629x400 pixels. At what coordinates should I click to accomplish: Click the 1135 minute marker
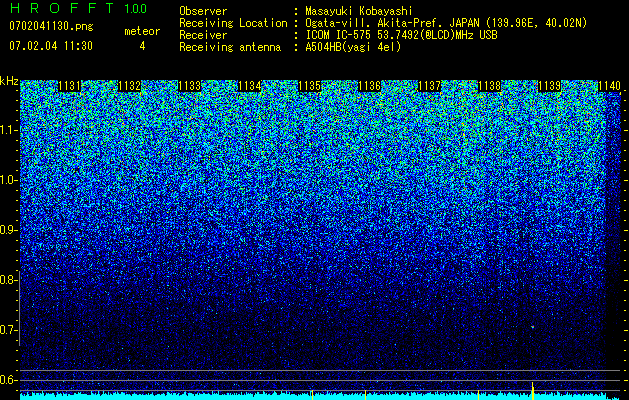tap(309, 86)
